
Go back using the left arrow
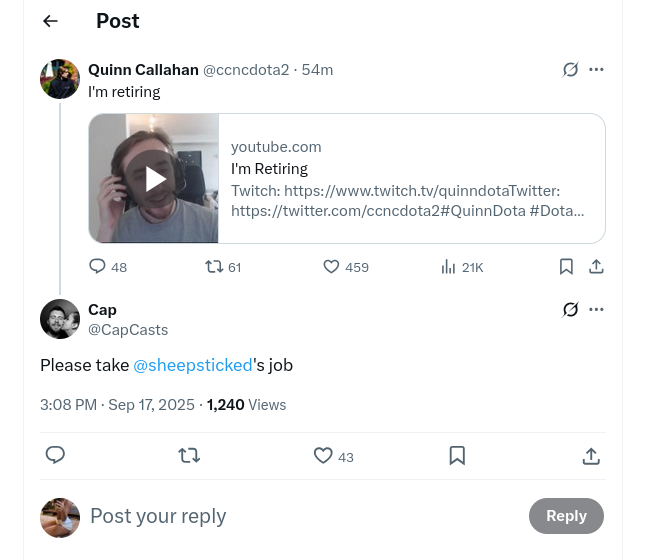tap(50, 21)
